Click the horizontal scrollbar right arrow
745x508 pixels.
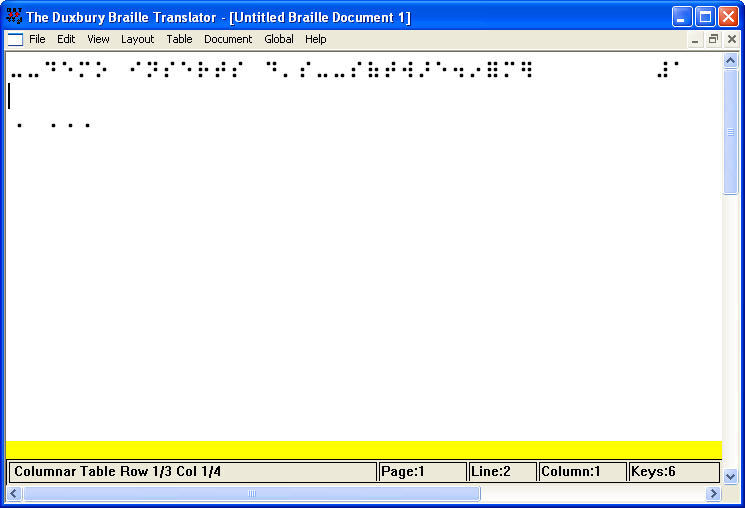[x=713, y=494]
